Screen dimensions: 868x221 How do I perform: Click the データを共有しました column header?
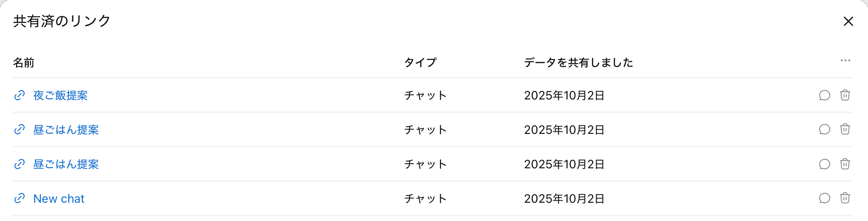coord(578,63)
